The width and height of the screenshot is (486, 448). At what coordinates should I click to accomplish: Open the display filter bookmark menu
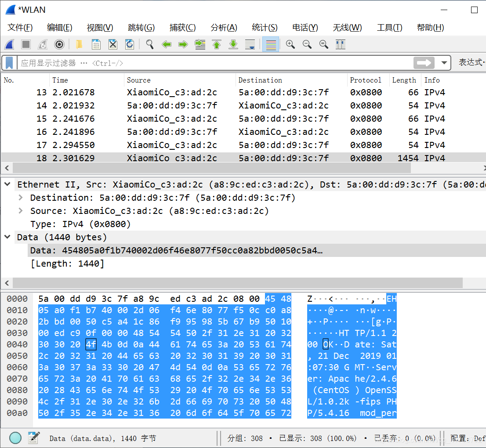[9, 63]
